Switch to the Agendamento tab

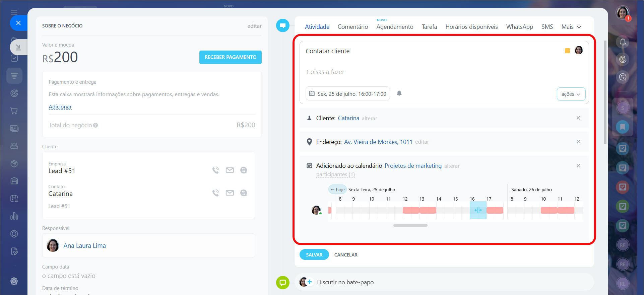coord(395,27)
